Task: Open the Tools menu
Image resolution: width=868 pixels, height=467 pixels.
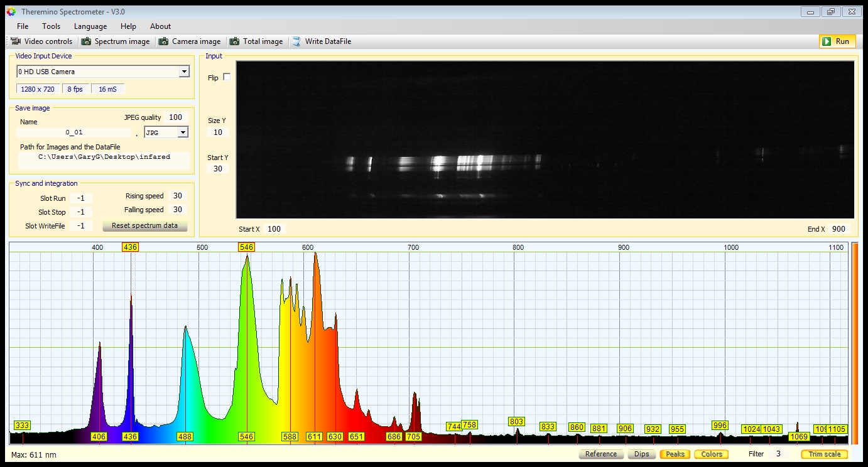Action: tap(51, 26)
